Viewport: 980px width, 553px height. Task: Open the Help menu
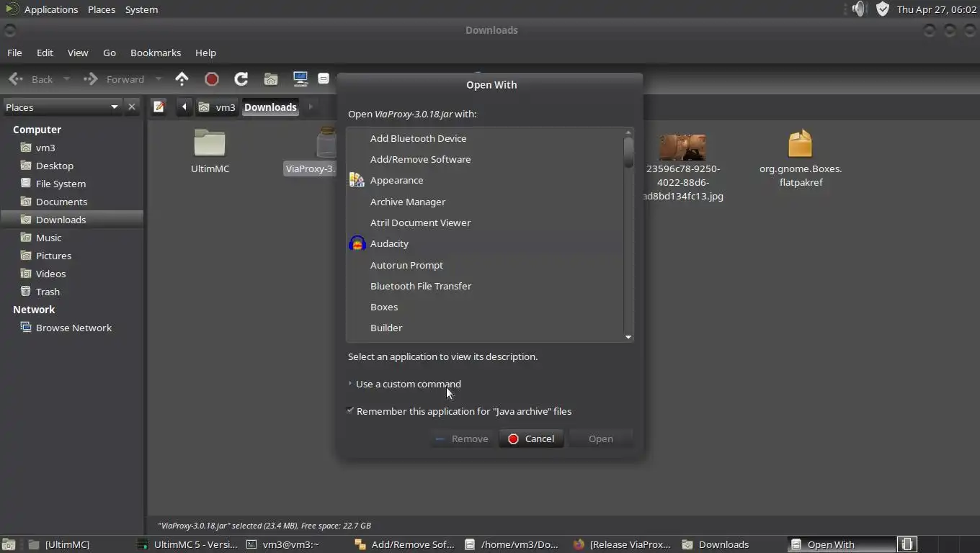pos(205,53)
